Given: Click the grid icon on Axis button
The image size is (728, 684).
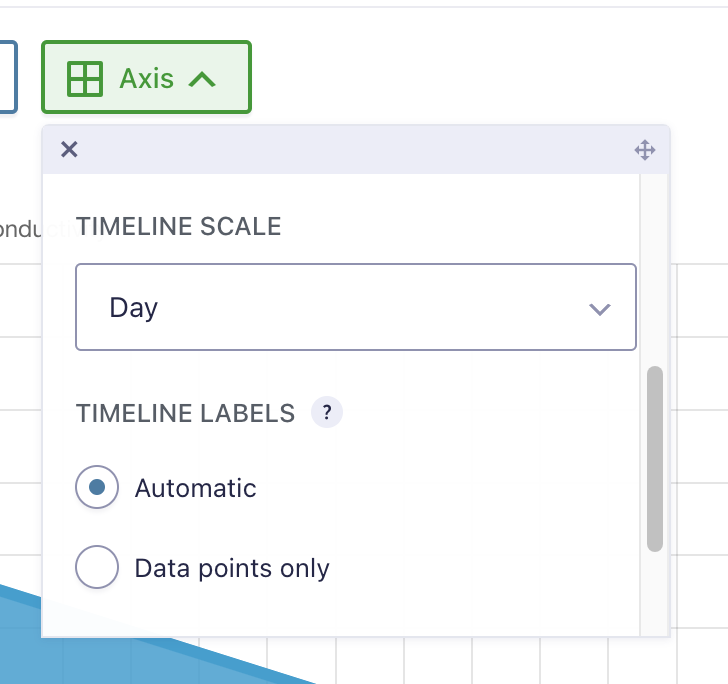Looking at the screenshot, I should [84, 78].
